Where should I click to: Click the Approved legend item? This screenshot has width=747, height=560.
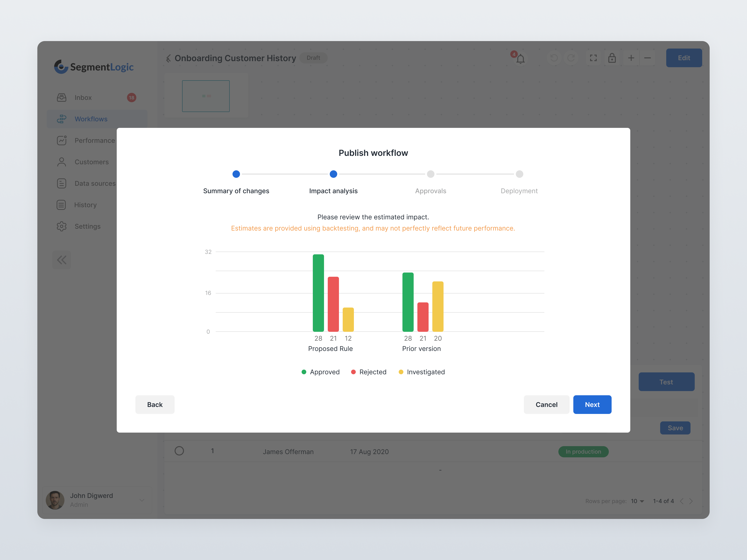[321, 372]
